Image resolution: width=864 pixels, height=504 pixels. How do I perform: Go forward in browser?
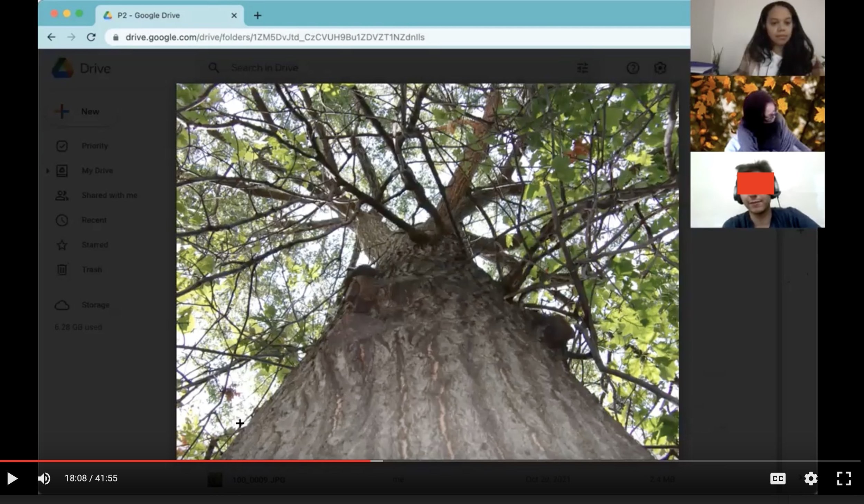click(71, 37)
